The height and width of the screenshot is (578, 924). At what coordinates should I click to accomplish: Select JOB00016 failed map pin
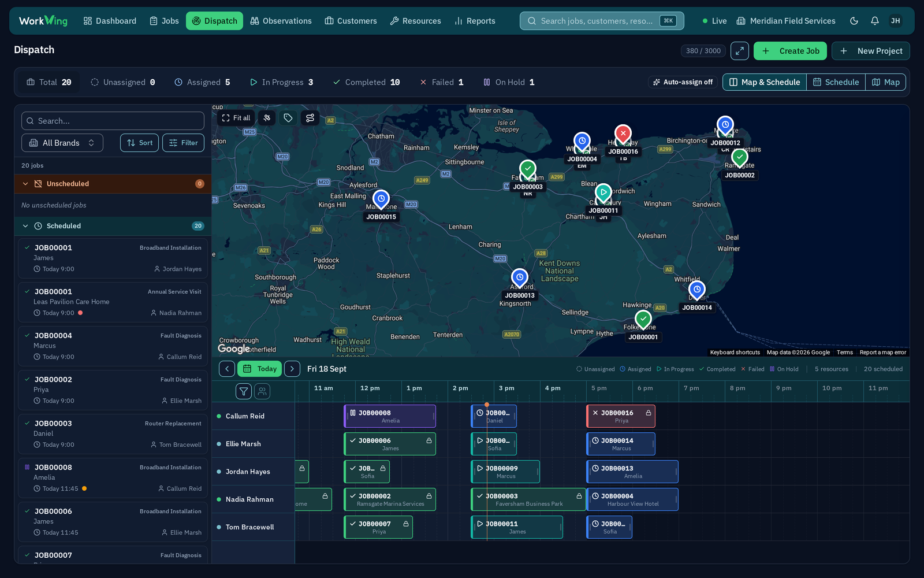pos(623,135)
